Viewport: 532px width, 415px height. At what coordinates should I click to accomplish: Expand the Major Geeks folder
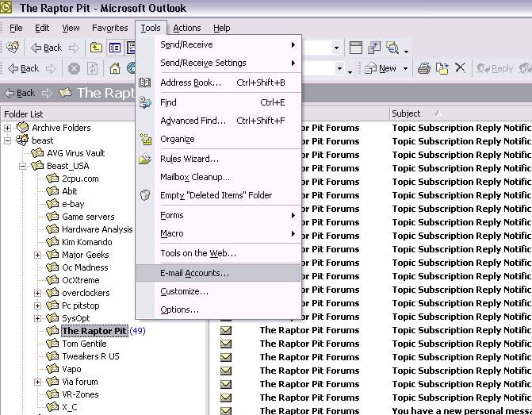pos(38,255)
